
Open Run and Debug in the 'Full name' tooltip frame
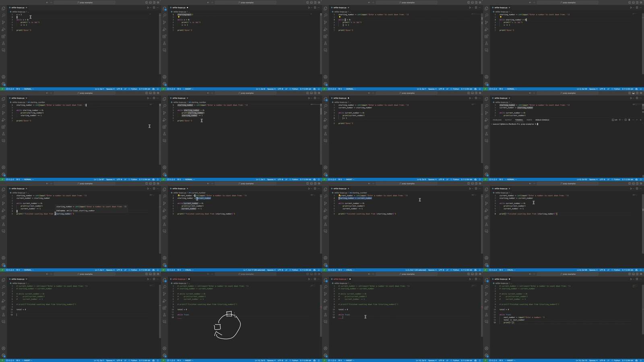point(3,210)
